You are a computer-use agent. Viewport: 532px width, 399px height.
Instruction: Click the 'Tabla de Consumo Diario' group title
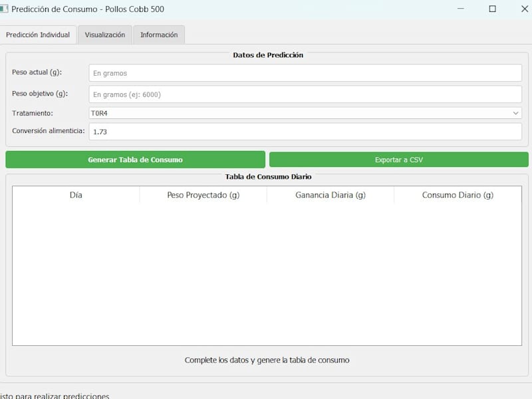269,176
